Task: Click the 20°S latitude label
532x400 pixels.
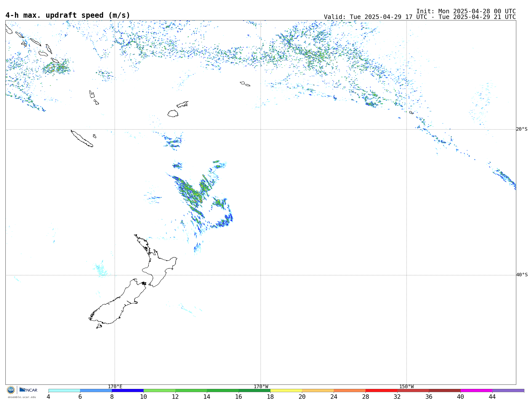Action: click(522, 129)
